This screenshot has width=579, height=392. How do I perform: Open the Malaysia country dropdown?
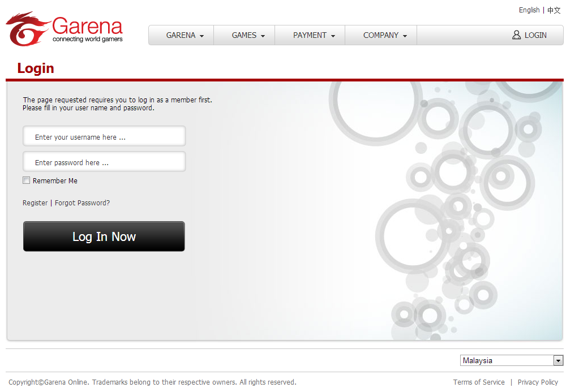click(512, 360)
